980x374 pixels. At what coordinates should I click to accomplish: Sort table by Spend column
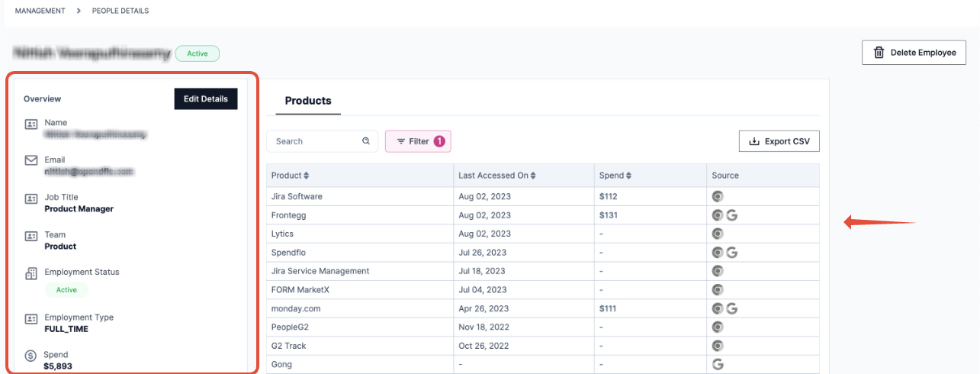point(615,176)
